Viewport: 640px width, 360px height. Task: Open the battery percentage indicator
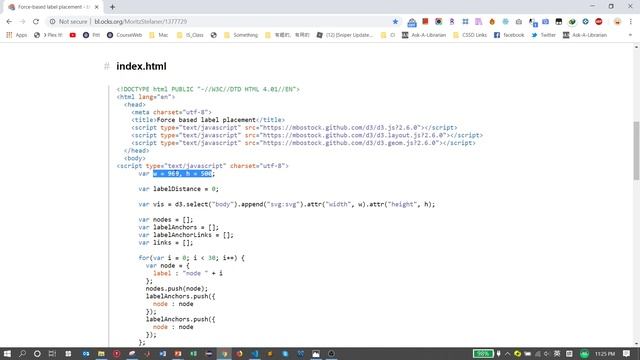[x=483, y=354]
